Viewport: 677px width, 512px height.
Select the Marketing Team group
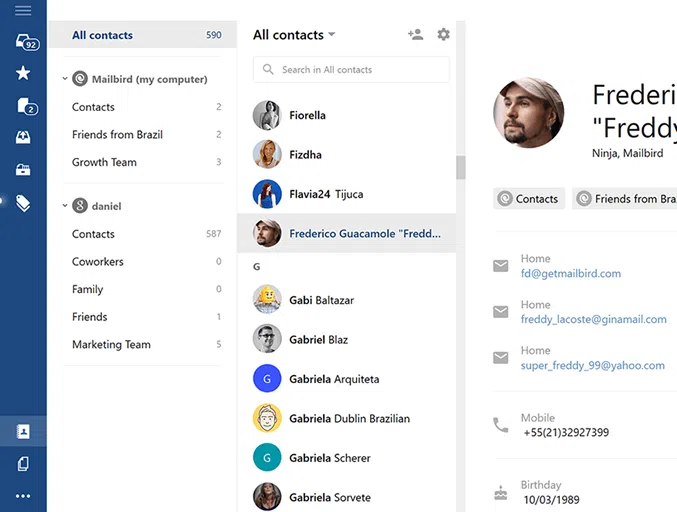tap(111, 345)
